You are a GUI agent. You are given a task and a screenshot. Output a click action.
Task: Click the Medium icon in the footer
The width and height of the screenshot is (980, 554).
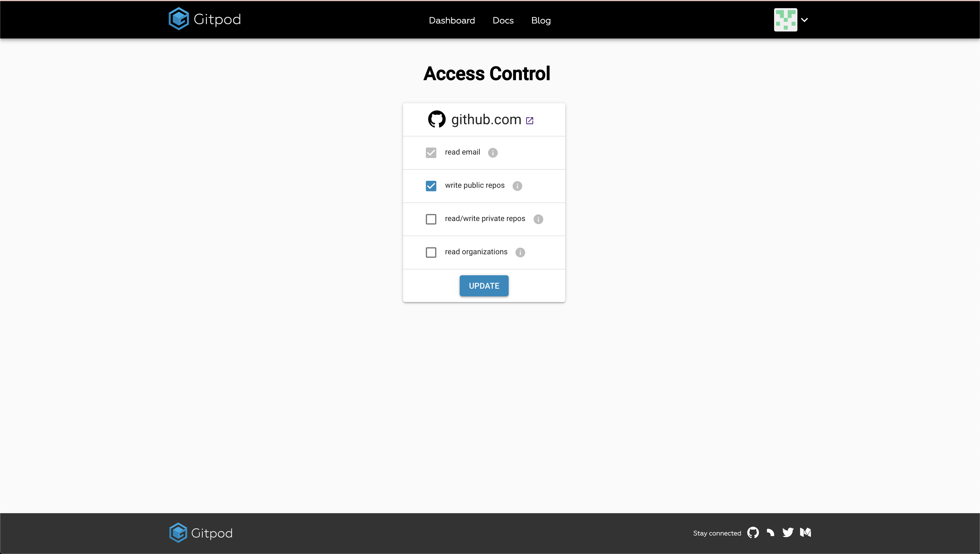[x=805, y=532]
